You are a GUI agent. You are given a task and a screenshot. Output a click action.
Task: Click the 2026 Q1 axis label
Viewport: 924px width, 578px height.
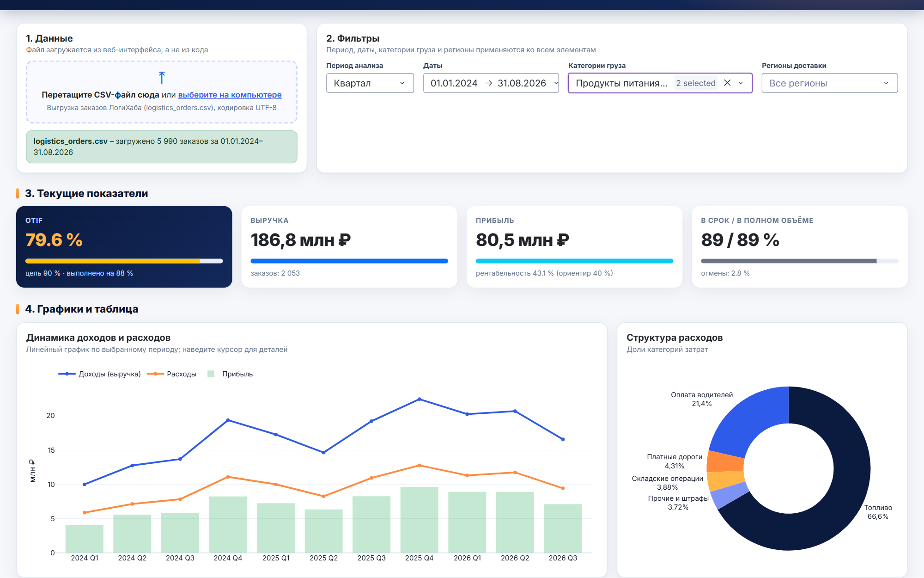467,558
